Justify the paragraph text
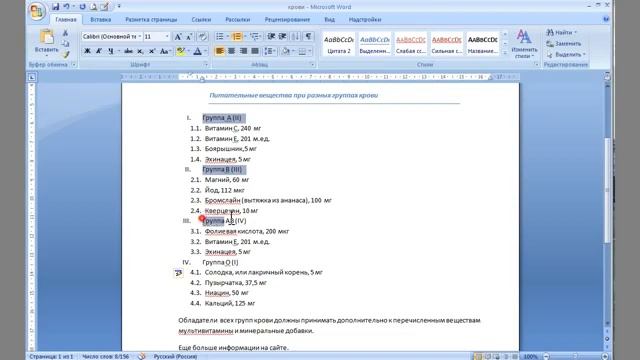 (255, 51)
